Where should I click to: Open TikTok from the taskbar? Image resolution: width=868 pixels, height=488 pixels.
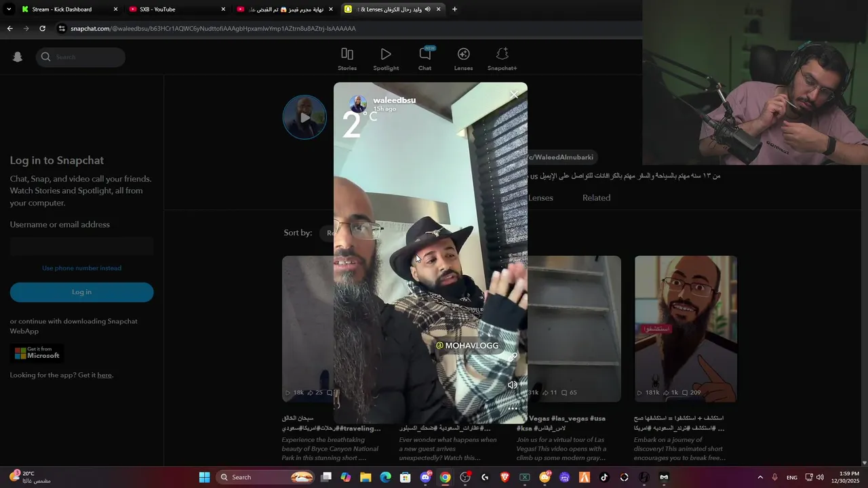coord(604,477)
